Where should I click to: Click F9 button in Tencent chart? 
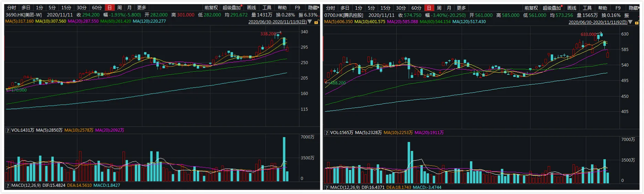coord(618,8)
